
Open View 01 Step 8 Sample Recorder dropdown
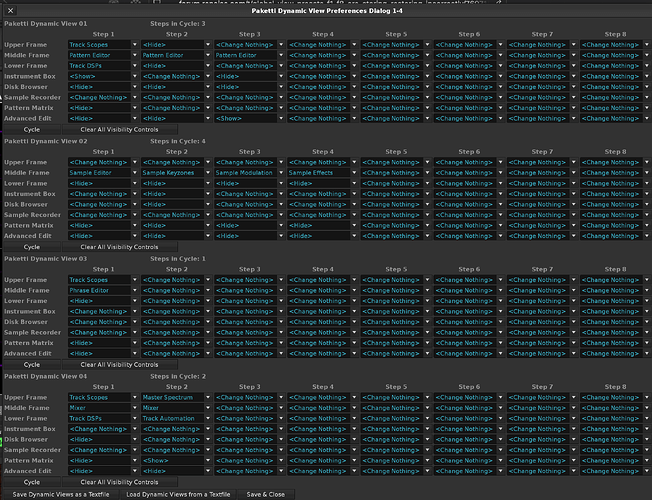[x=615, y=97]
